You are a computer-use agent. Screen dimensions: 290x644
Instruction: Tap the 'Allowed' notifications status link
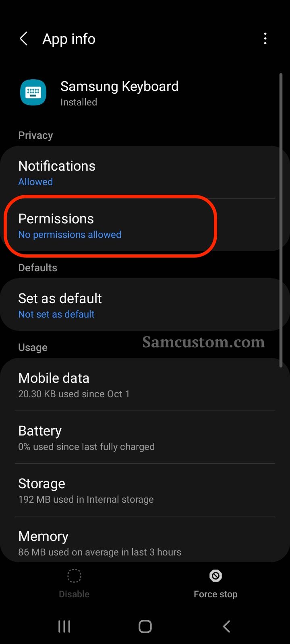pos(35,182)
